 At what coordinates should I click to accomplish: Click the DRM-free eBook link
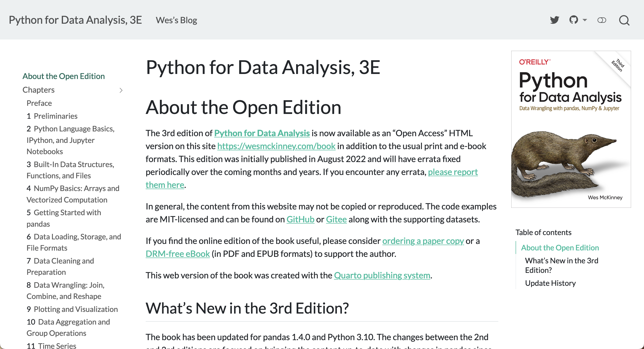point(178,254)
